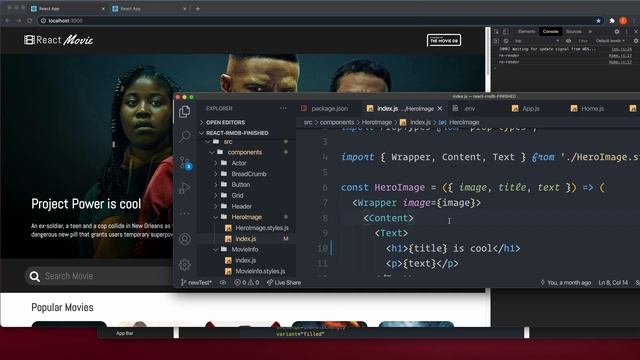This screenshot has height=360, width=640.
Task: Start a Live Share session
Action: pos(284,282)
